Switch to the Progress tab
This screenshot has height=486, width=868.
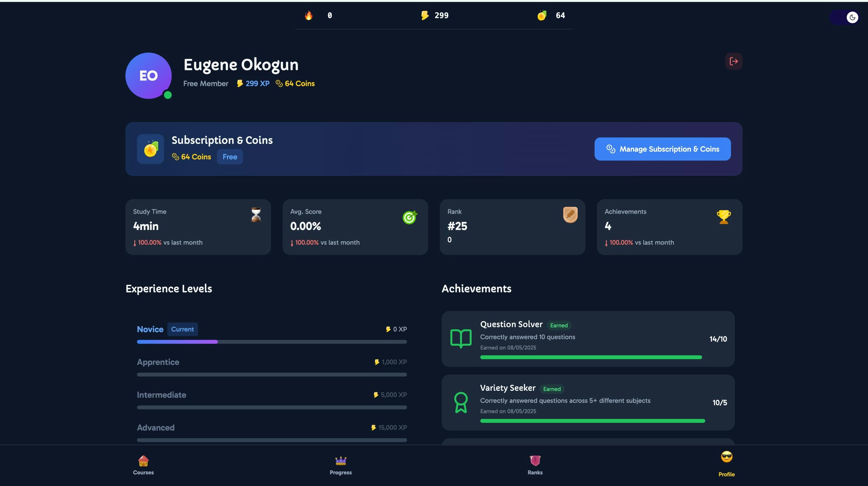(340, 465)
